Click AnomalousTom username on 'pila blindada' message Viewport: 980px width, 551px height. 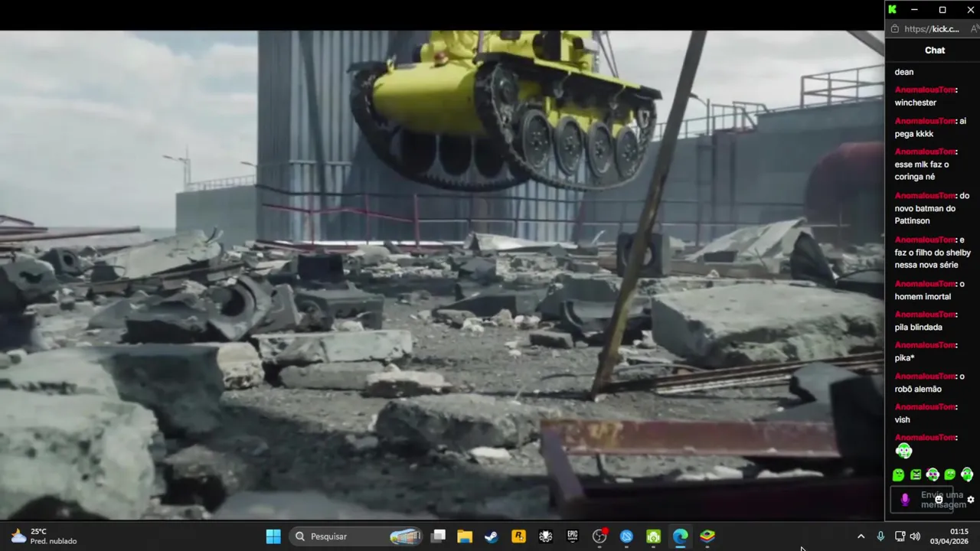pos(925,315)
